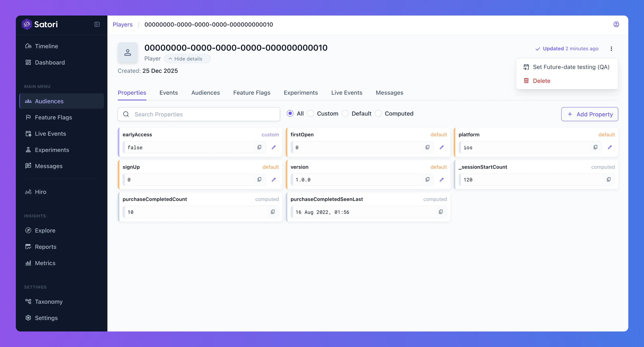The image size is (644, 347).
Task: Select the Custom filter radio button
Action: (x=310, y=114)
